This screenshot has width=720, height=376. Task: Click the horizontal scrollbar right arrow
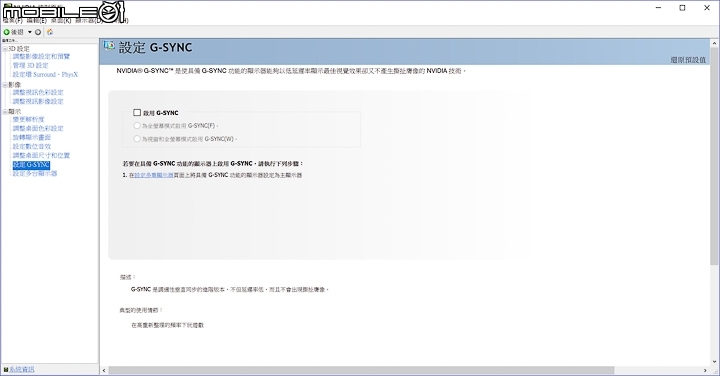pyautogui.click(x=705, y=370)
